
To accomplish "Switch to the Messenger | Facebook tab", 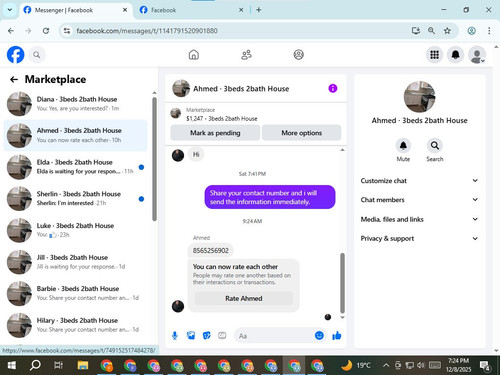I will (x=75, y=10).
